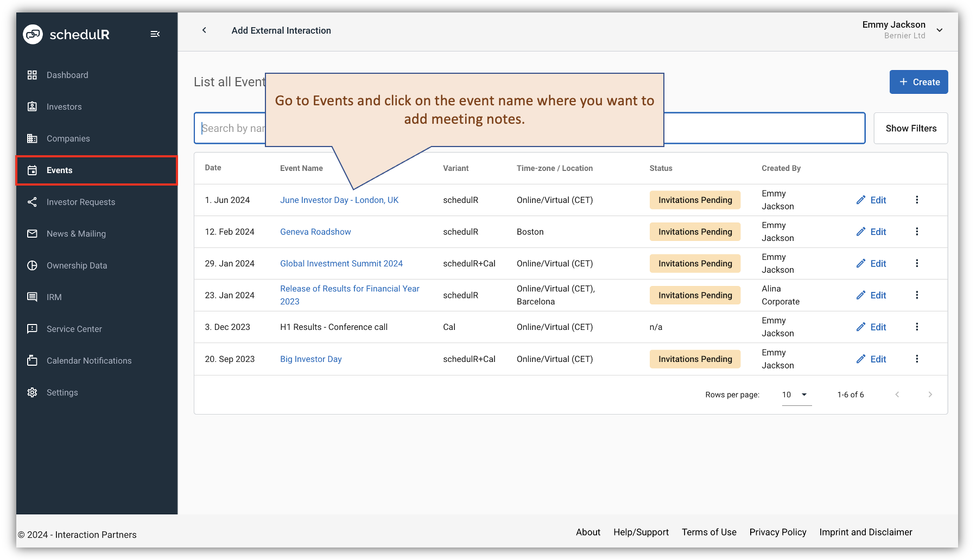976x560 pixels.
Task: Open Settings via the gear icon
Action: 33,392
